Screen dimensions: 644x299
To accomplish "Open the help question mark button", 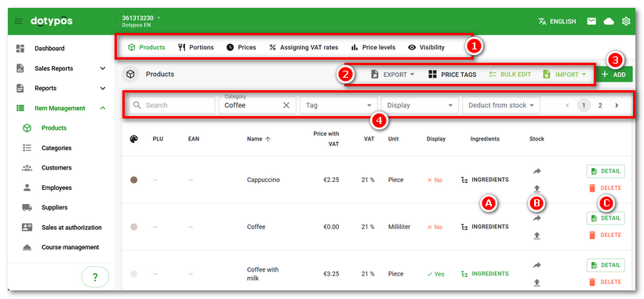I will [95, 277].
